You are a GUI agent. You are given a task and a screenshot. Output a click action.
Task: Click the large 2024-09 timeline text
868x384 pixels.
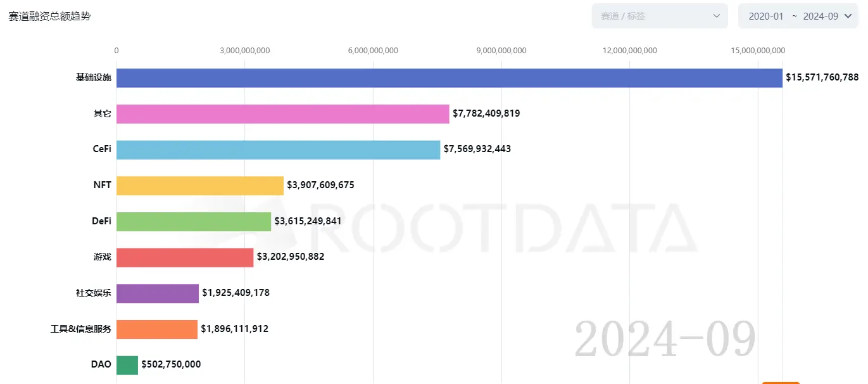click(665, 339)
